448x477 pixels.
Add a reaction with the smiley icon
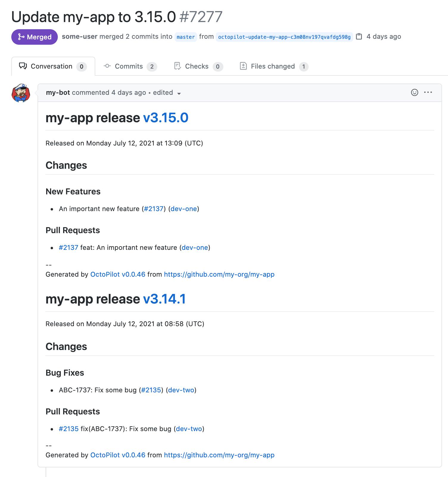click(414, 92)
